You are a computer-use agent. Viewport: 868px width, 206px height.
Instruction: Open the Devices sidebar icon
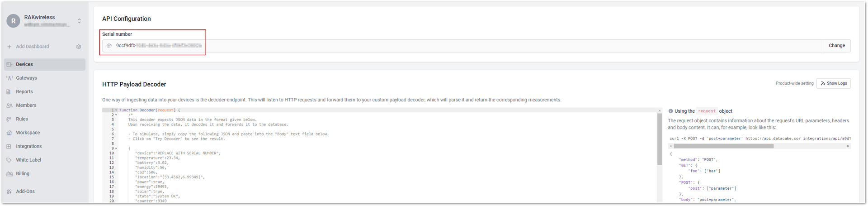[9, 64]
